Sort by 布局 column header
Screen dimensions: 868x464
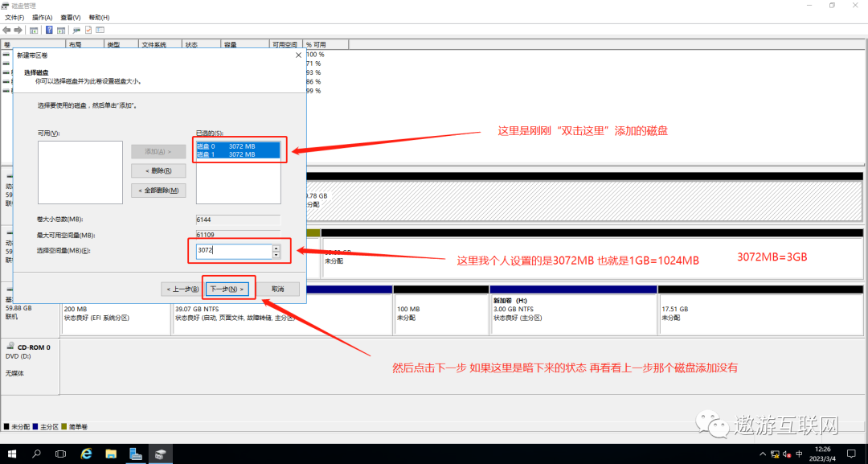click(x=85, y=44)
